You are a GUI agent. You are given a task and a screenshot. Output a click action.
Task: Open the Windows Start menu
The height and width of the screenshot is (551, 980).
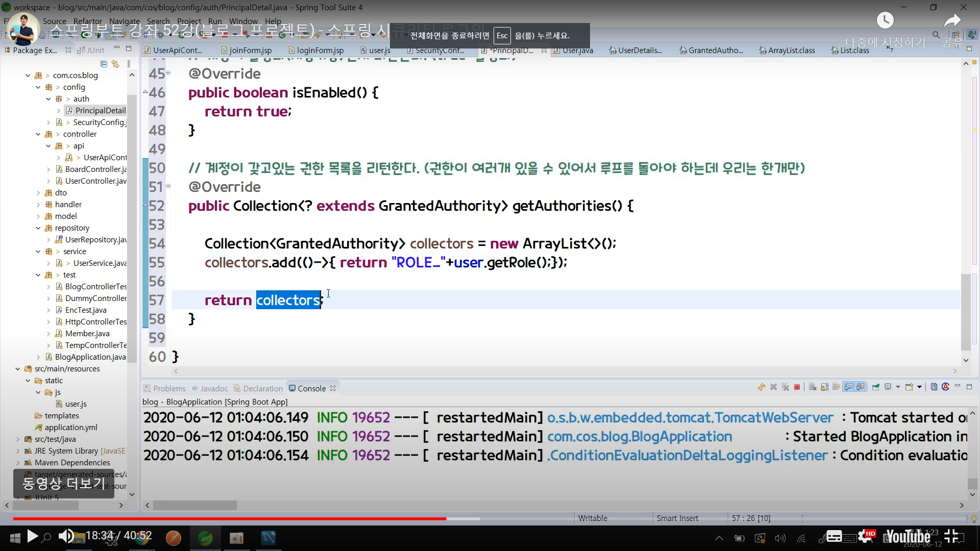[x=15, y=537]
